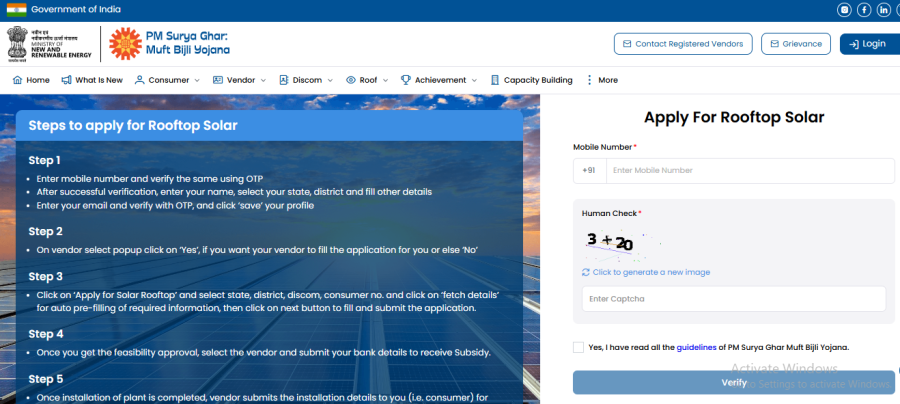Open the Home menu item
The width and height of the screenshot is (900, 404).
[31, 80]
